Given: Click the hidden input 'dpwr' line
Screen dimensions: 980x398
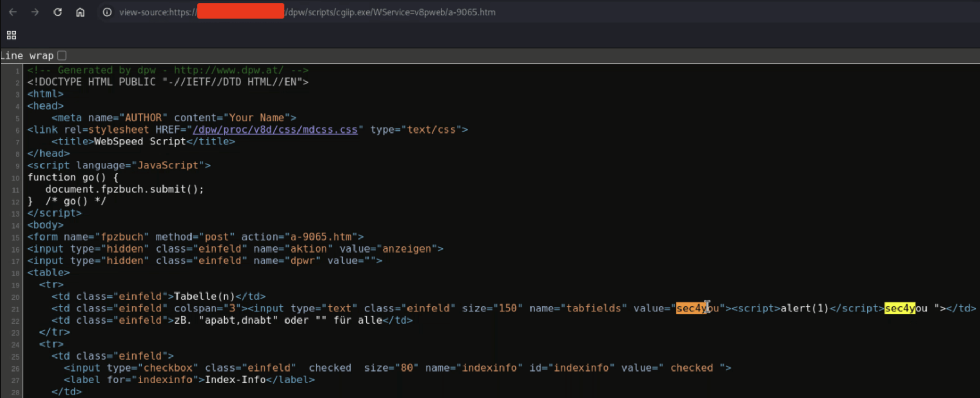Looking at the screenshot, I should 205,261.
